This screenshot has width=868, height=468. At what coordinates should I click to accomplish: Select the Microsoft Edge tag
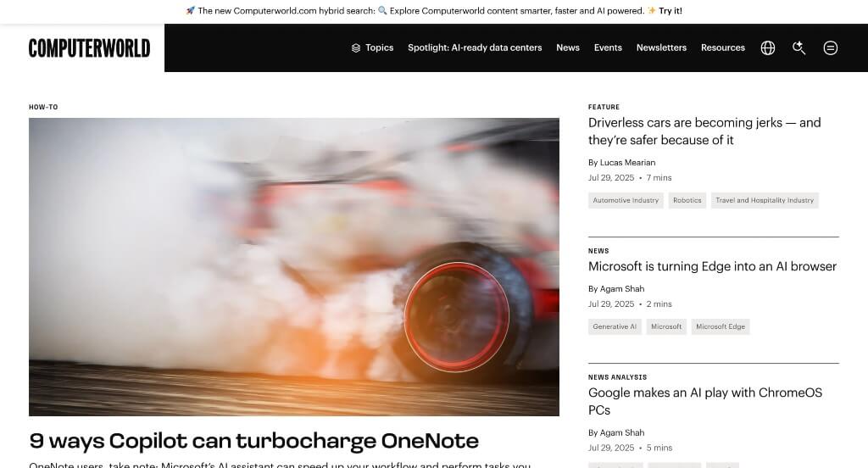(721, 326)
